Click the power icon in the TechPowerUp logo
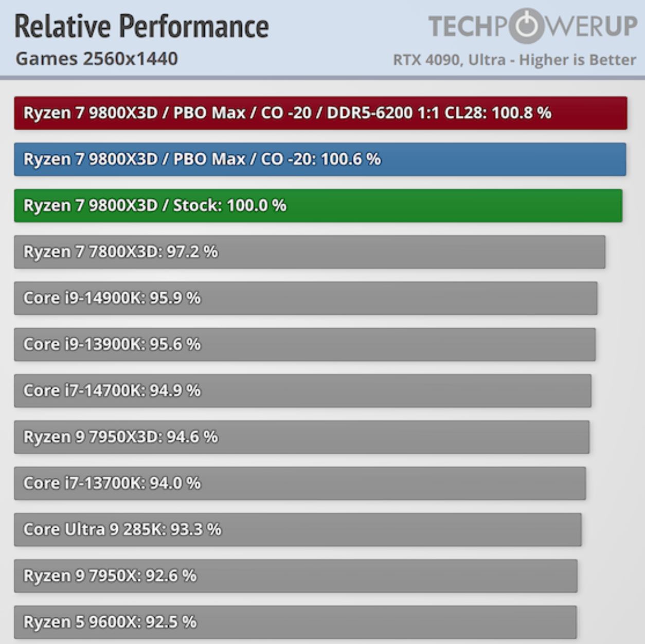645x644 pixels. [x=527, y=26]
